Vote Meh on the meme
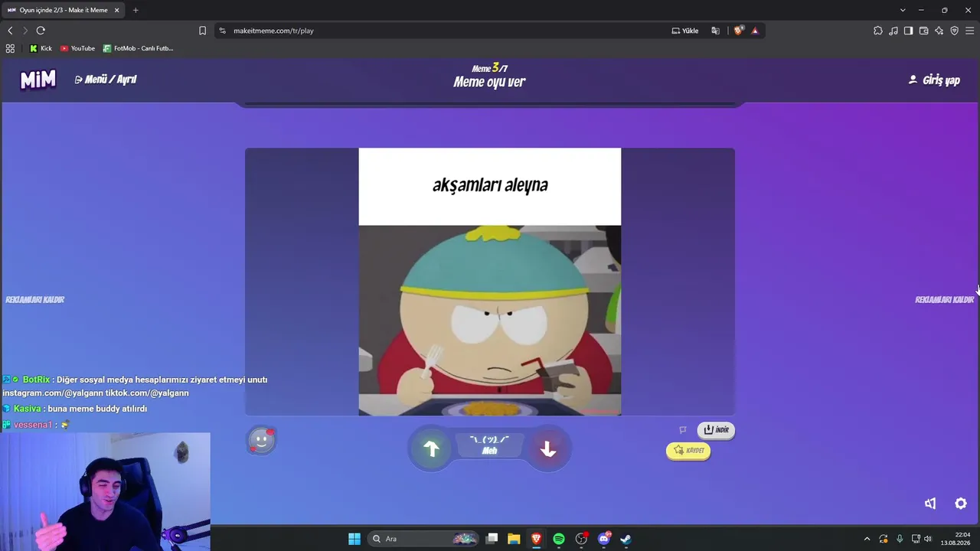This screenshot has height=551, width=980. click(489, 445)
